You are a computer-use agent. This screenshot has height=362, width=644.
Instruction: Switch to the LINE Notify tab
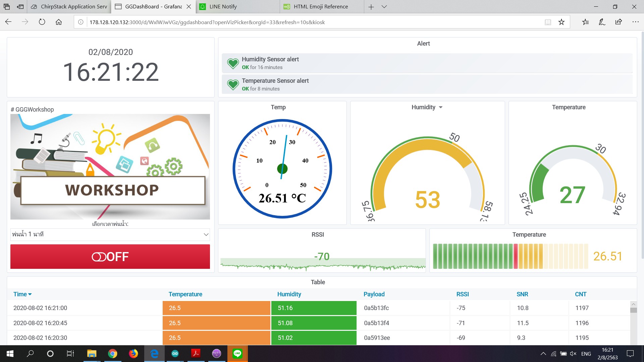223,7
